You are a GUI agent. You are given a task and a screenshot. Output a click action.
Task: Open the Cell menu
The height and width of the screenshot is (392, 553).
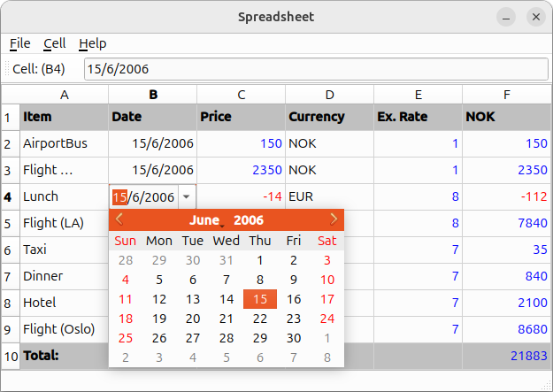[54, 43]
